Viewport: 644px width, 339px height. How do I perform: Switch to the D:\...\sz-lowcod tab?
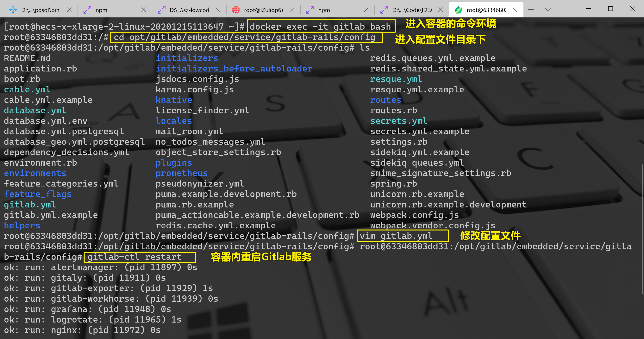coord(189,10)
